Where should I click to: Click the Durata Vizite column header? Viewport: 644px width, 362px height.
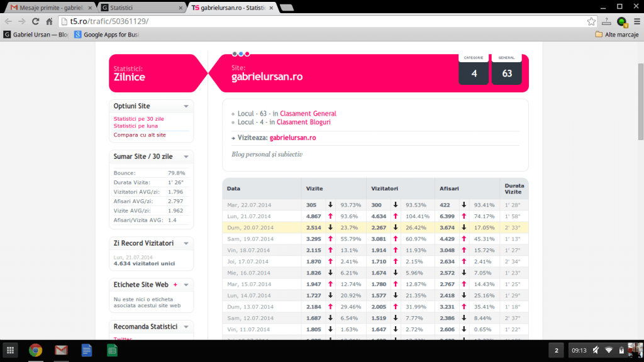514,189
